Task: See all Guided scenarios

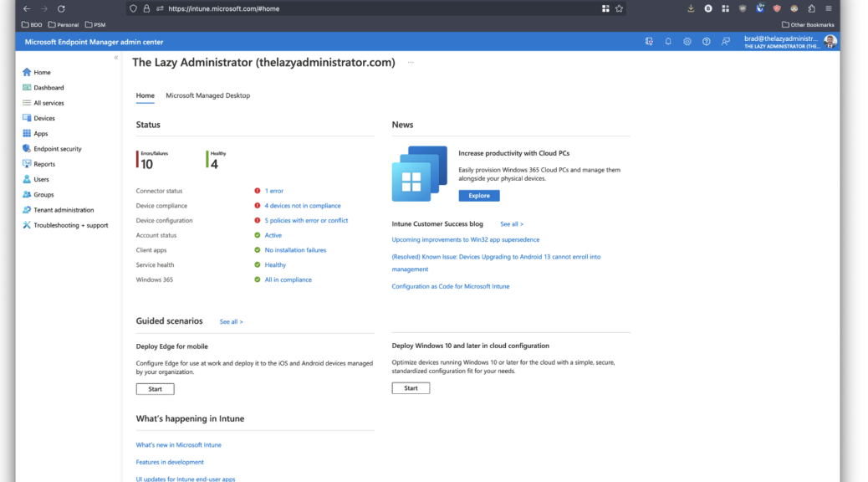Action: (231, 322)
